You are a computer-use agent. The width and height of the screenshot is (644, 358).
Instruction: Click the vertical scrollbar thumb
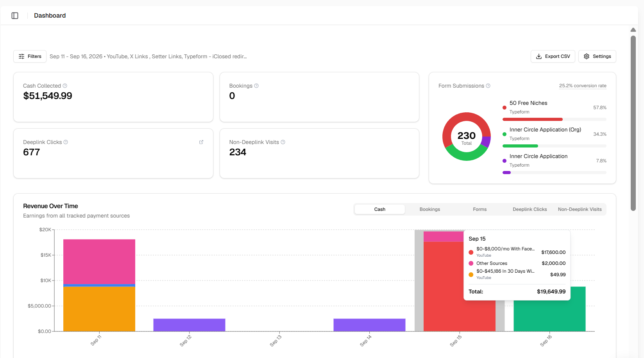click(x=633, y=123)
